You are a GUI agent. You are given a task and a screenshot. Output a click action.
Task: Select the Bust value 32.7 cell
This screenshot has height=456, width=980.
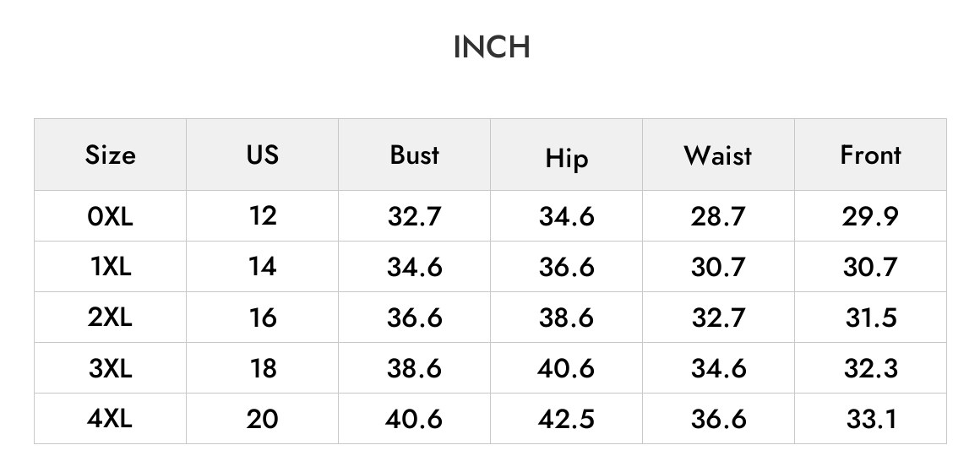[x=414, y=216]
